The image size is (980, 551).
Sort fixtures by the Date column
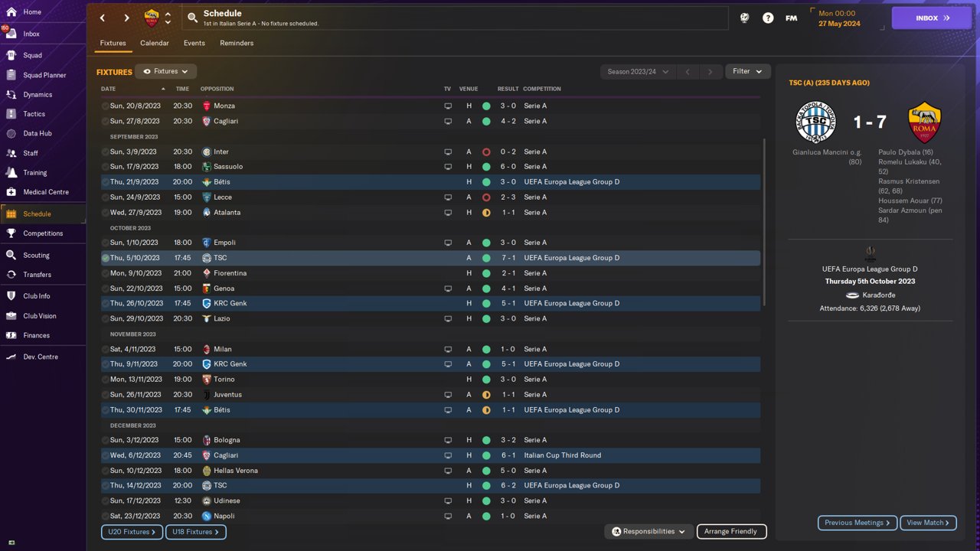132,89
